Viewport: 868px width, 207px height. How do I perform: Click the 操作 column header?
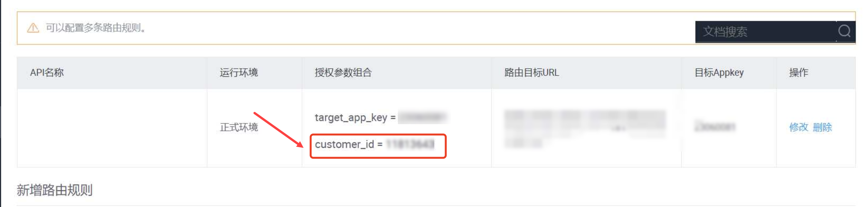[x=799, y=73]
